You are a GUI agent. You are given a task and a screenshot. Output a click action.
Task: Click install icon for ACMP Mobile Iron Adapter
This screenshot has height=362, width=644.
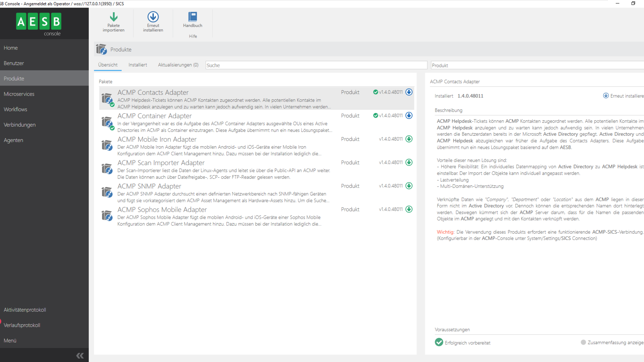pos(409,139)
